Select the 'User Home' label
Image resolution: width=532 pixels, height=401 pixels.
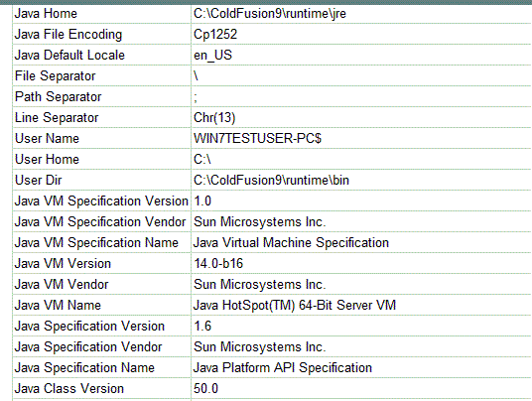(x=47, y=159)
